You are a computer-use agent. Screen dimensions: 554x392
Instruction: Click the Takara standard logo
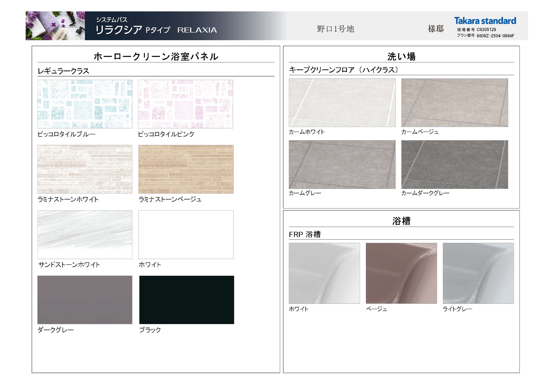tap(485, 21)
